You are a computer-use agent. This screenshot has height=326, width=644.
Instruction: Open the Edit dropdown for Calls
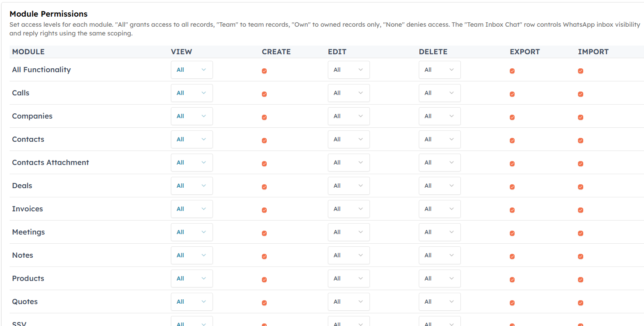[348, 93]
